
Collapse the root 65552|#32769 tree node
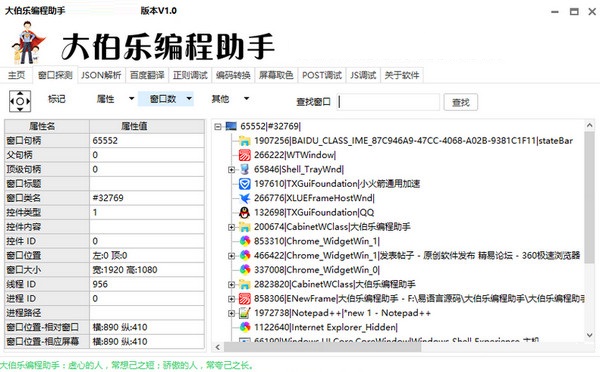218,126
